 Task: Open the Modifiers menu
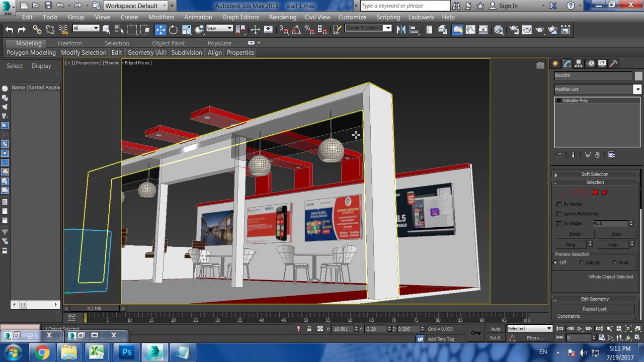[x=161, y=17]
